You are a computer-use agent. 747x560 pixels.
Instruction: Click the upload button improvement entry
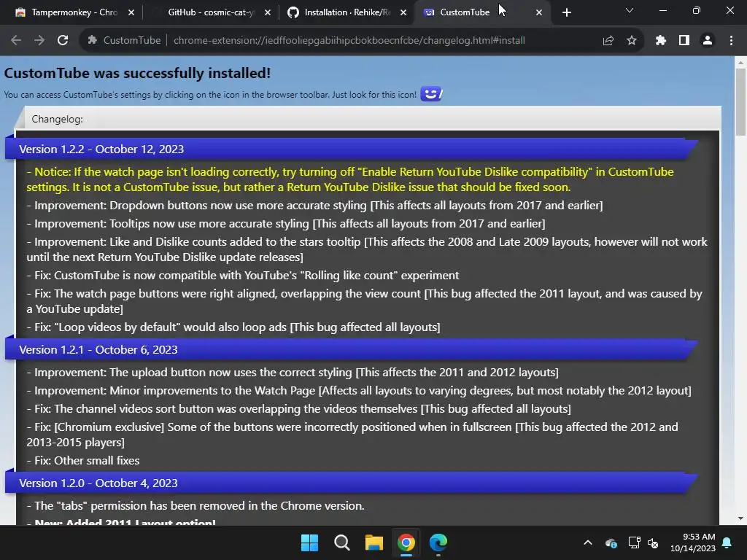pyautogui.click(x=293, y=373)
